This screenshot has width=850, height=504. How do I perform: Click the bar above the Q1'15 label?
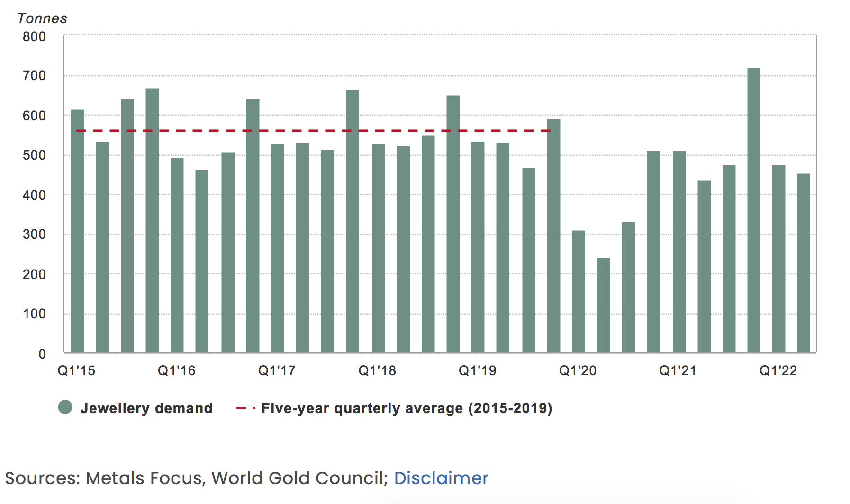tap(77, 231)
